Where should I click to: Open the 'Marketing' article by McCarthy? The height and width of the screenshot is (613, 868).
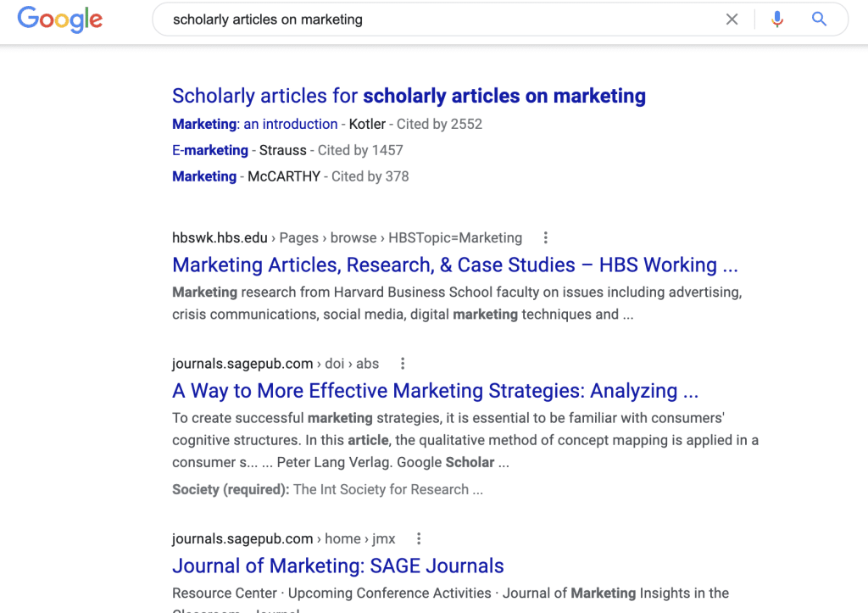(x=204, y=176)
